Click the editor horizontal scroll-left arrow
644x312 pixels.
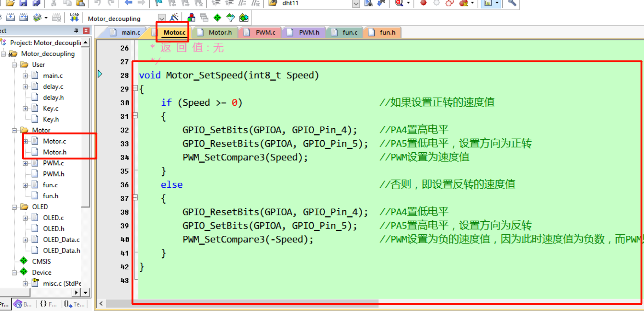[101, 303]
